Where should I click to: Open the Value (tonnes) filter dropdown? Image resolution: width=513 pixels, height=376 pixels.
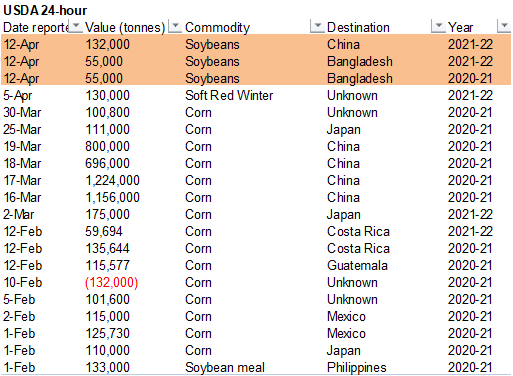(175, 26)
